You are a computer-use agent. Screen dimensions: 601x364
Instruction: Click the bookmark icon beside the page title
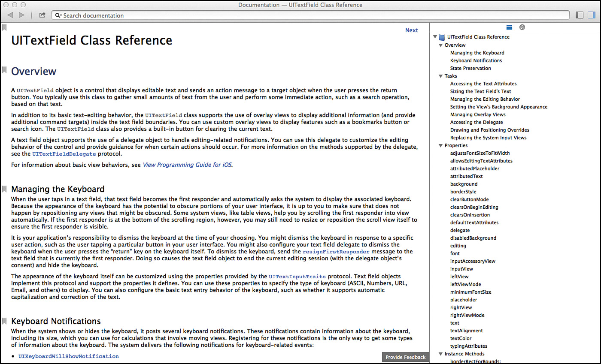[x=4, y=27]
